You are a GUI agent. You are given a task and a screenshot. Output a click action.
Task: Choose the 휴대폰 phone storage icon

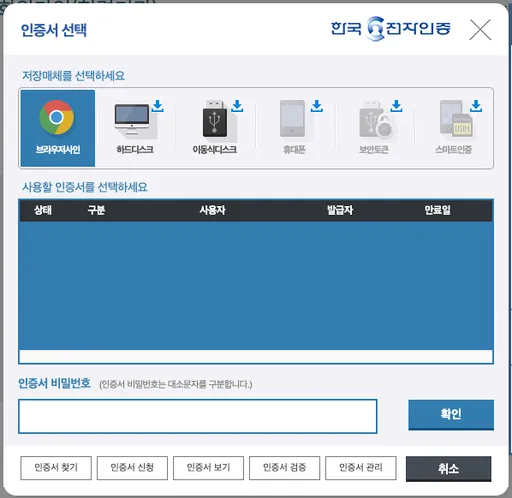(292, 118)
